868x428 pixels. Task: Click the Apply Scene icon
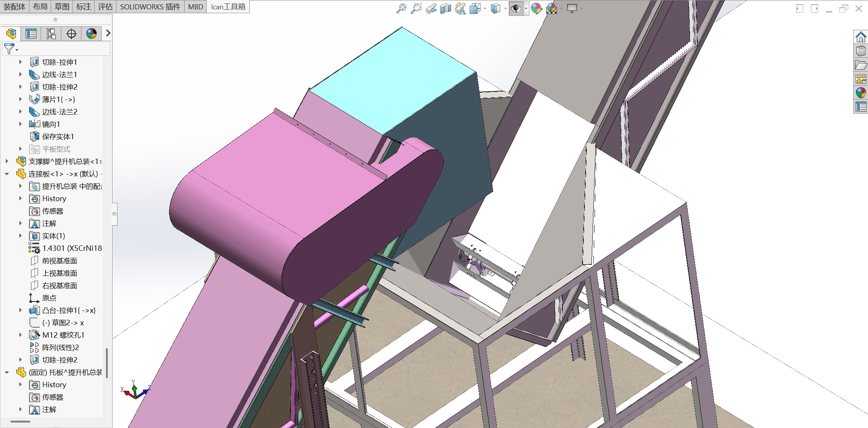551,9
